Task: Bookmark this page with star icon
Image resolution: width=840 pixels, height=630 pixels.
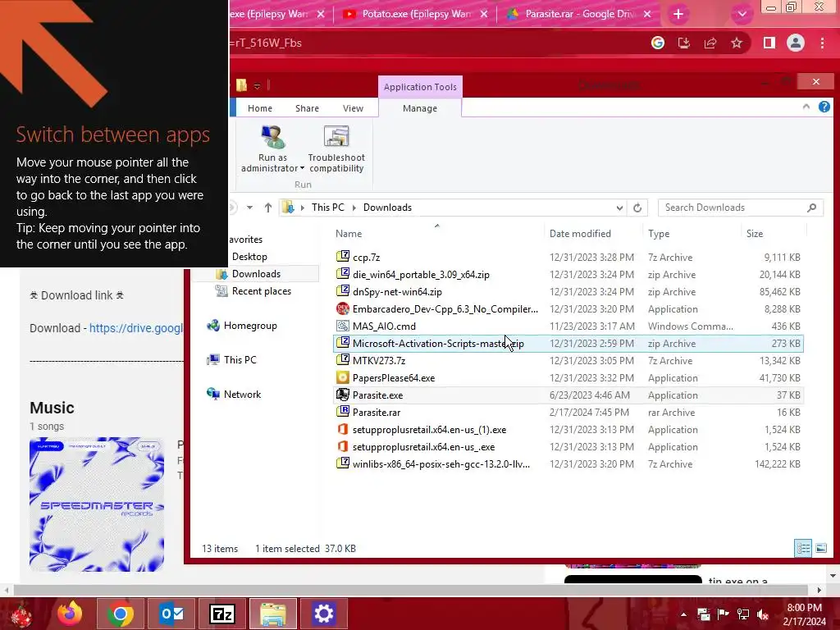Action: [737, 43]
